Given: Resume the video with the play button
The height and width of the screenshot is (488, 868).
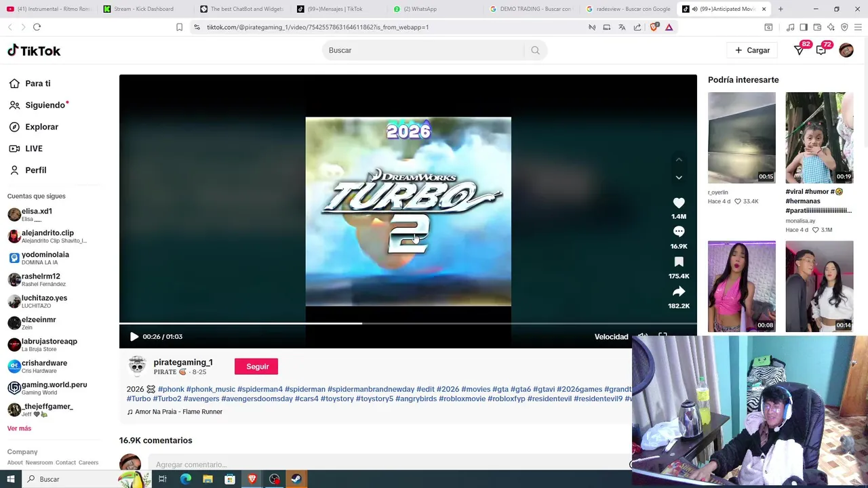Looking at the screenshot, I should [x=134, y=337].
